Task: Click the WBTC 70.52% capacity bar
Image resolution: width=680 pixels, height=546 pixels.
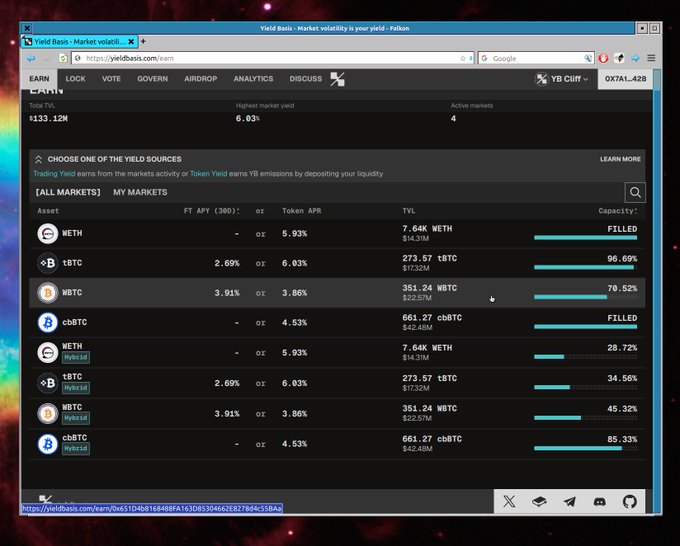Action: tap(585, 297)
